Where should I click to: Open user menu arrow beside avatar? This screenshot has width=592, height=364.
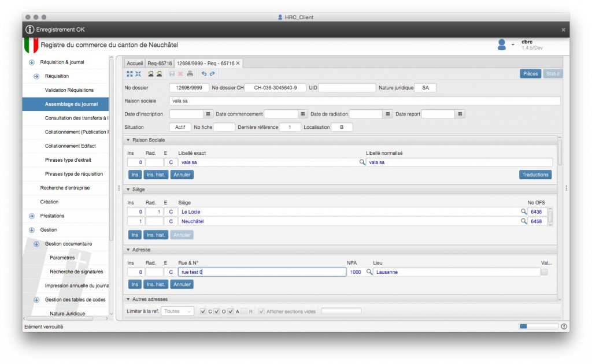coord(513,45)
